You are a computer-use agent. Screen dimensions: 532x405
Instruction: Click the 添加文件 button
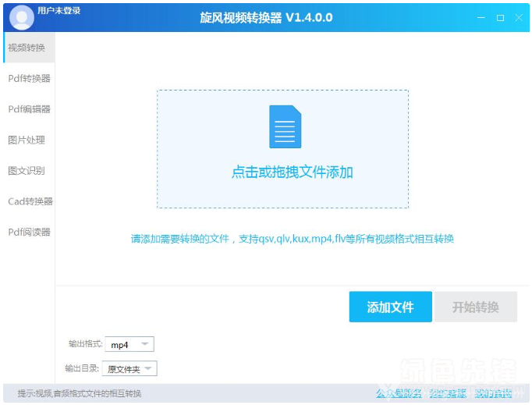pos(391,307)
